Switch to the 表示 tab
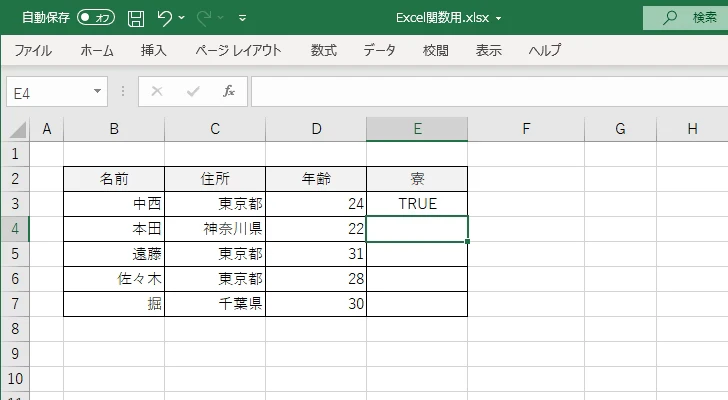The height and width of the screenshot is (400, 728). [488, 50]
